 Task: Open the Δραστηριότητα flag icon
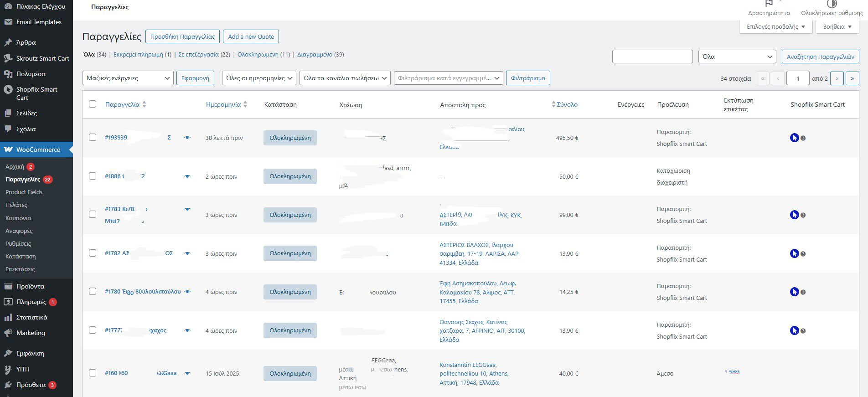[769, 4]
